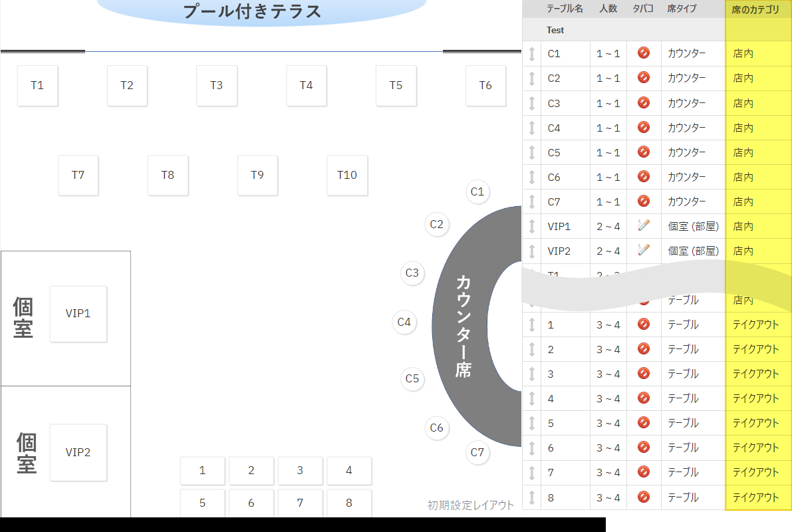Screen dimensions: 792x532
Task: Click 個室 (部屋) seat type in row VIP1
Action: (x=693, y=226)
